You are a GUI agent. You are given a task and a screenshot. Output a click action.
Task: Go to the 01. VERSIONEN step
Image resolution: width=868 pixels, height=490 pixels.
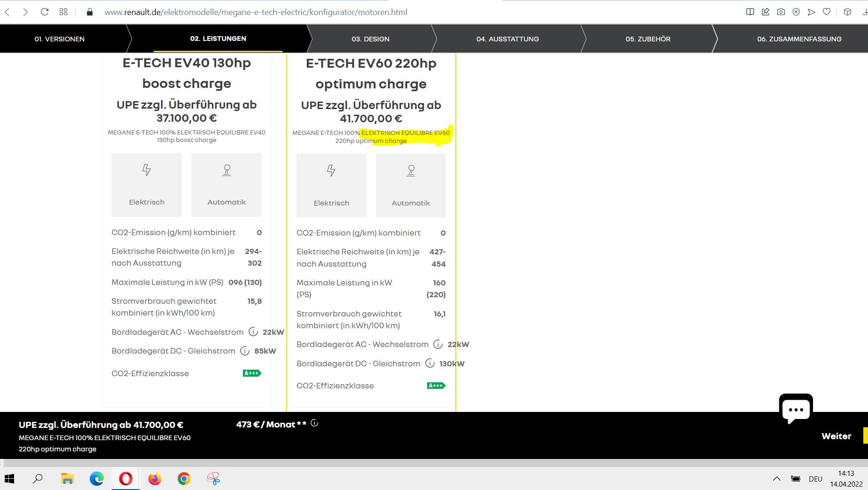[60, 39]
